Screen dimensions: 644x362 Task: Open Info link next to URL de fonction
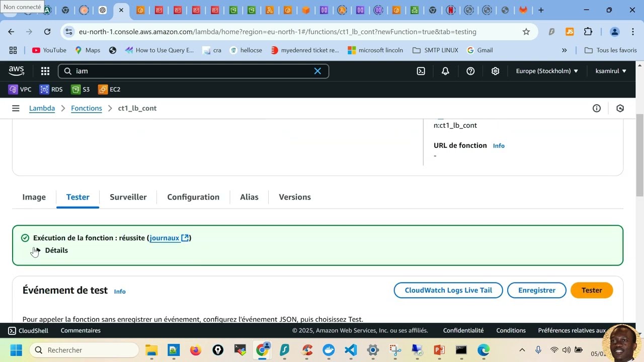tap(499, 146)
